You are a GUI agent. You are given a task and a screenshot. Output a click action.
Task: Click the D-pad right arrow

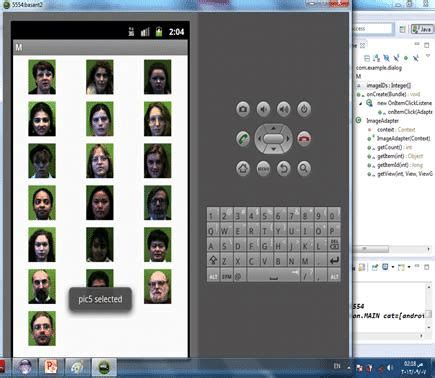[x=288, y=138]
